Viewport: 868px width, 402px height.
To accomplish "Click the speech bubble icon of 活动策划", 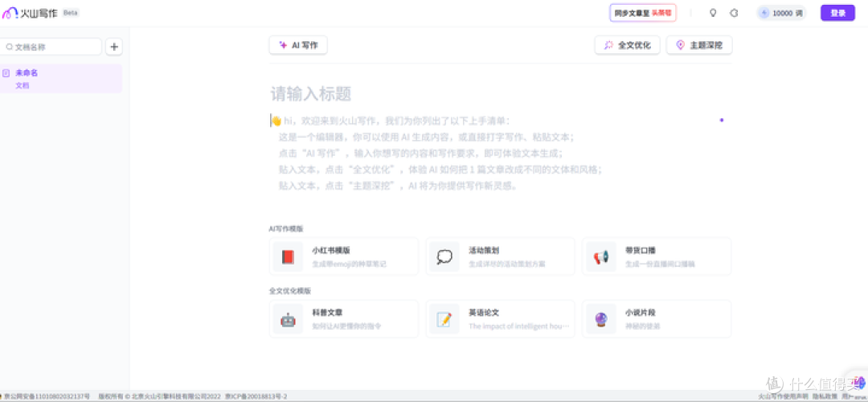I will 444,257.
